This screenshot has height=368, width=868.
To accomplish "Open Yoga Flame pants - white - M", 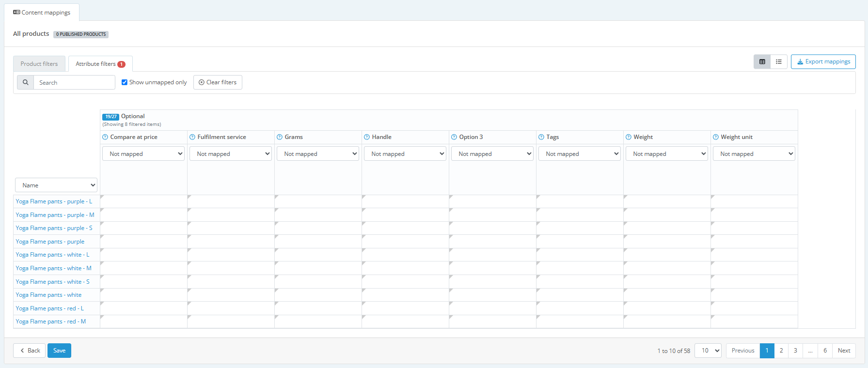I will pos(53,268).
